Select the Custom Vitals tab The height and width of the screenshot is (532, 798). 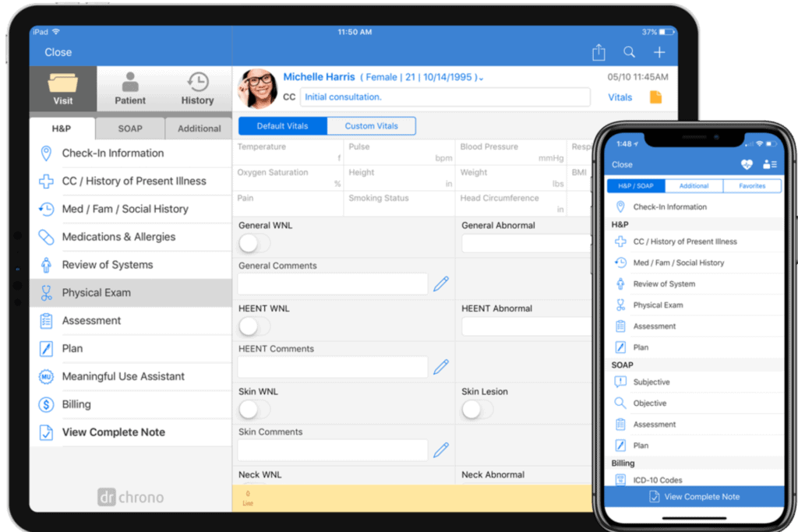(x=371, y=126)
